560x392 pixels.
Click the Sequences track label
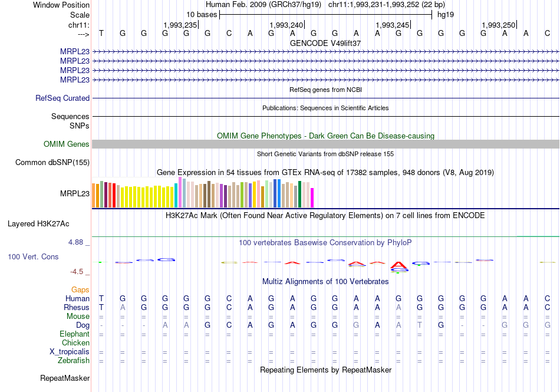tap(70, 116)
